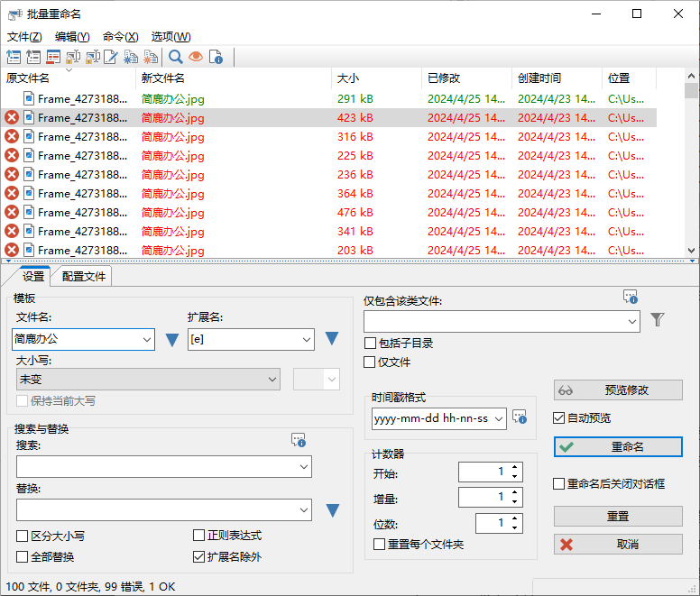Viewport: 700px width, 596px height.
Task: Click the orange starburst documents toolbar icon
Action: (x=151, y=57)
